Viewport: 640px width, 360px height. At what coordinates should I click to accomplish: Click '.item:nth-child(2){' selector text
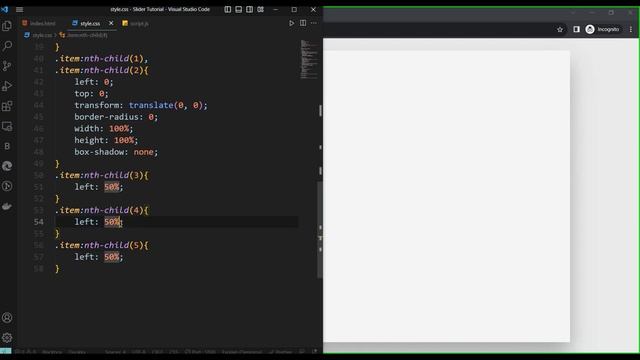tap(102, 70)
